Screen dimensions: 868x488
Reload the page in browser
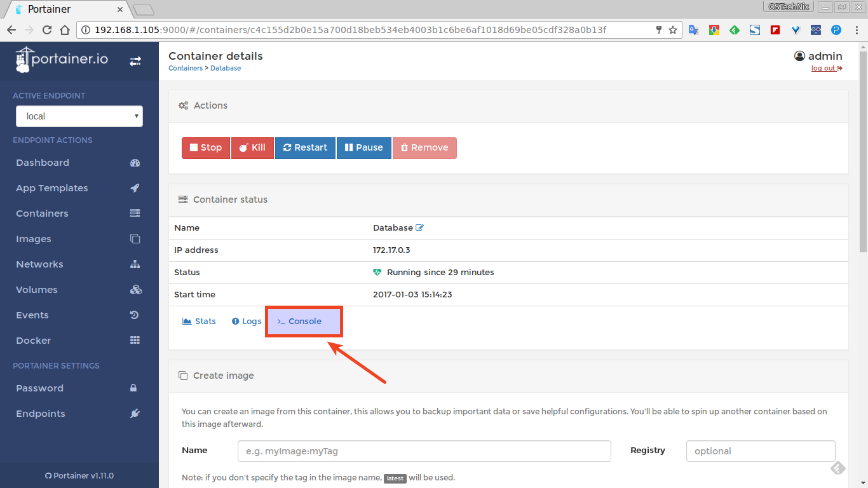[x=47, y=30]
